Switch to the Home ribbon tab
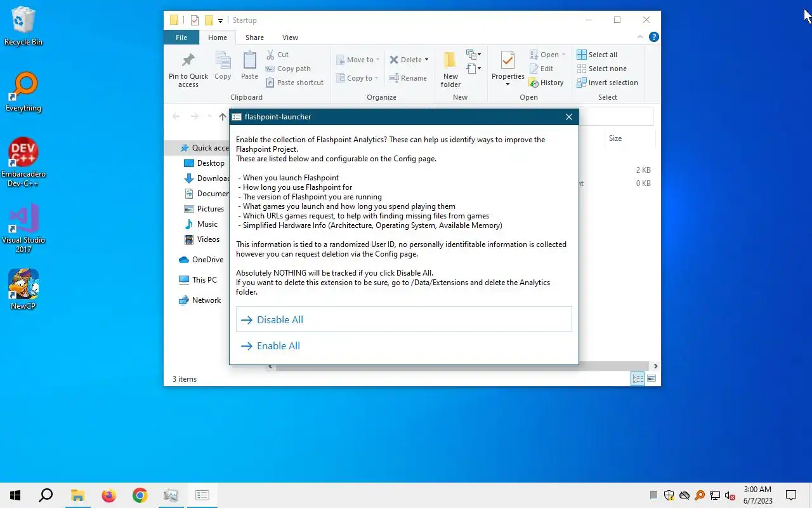This screenshot has height=508, width=812. coord(218,37)
